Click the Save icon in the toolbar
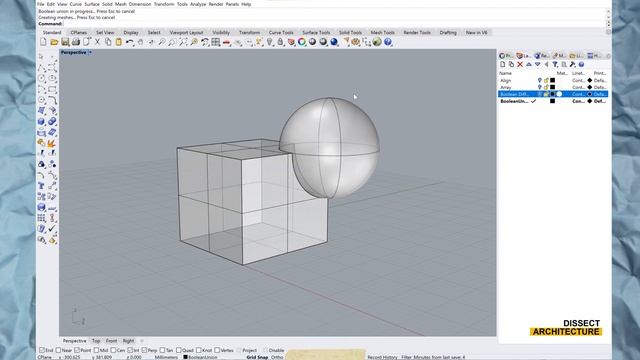Viewport: 640px width, 360px height. [x=65, y=42]
